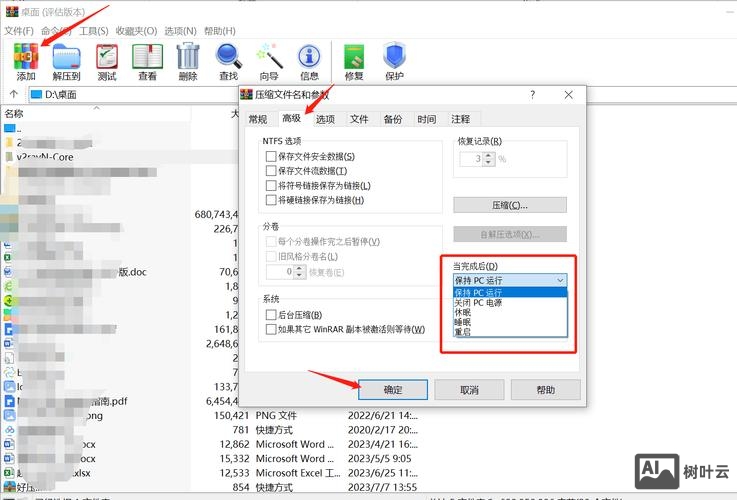Image resolution: width=737 pixels, height=500 pixels.
Task: Click the PNG 文件 type cell
Action: pyautogui.click(x=276, y=415)
